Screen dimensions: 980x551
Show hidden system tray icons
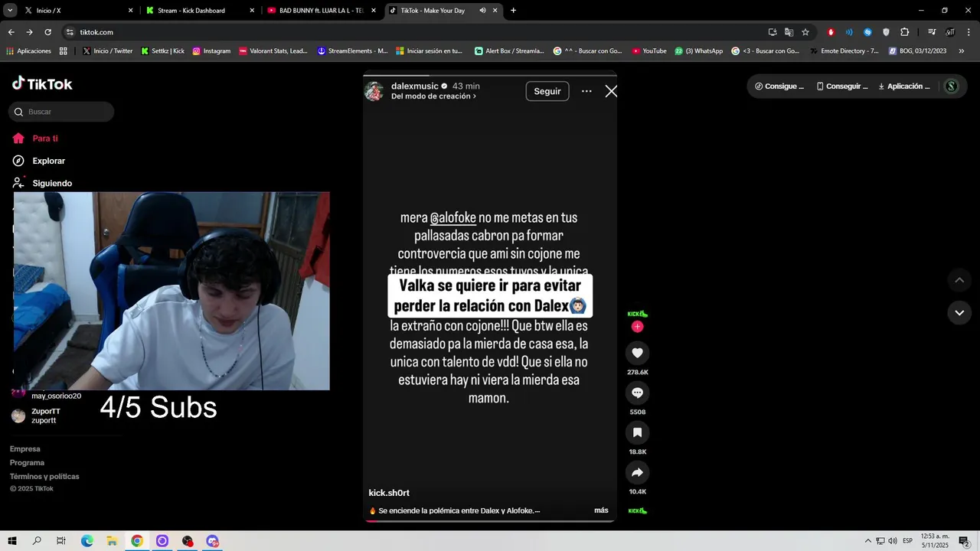[867, 541]
